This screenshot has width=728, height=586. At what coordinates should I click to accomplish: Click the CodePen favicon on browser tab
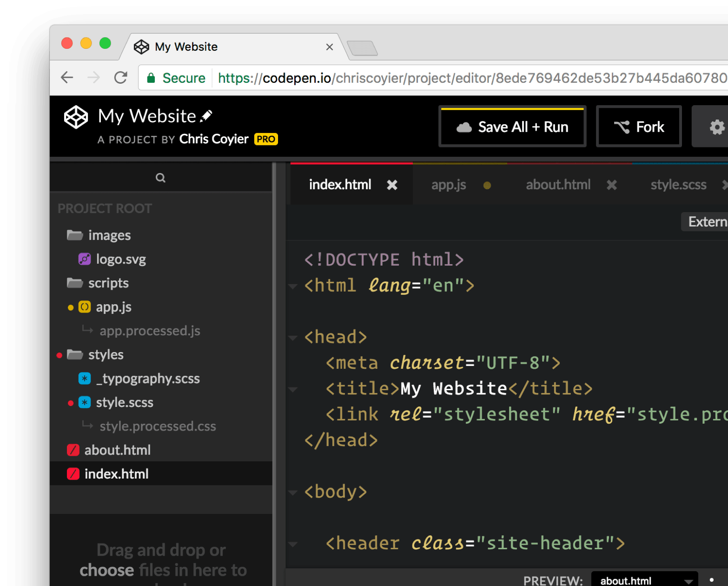[x=141, y=47]
